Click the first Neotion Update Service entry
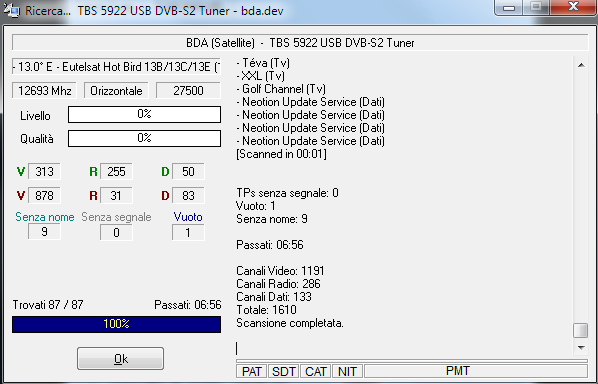 [x=311, y=102]
